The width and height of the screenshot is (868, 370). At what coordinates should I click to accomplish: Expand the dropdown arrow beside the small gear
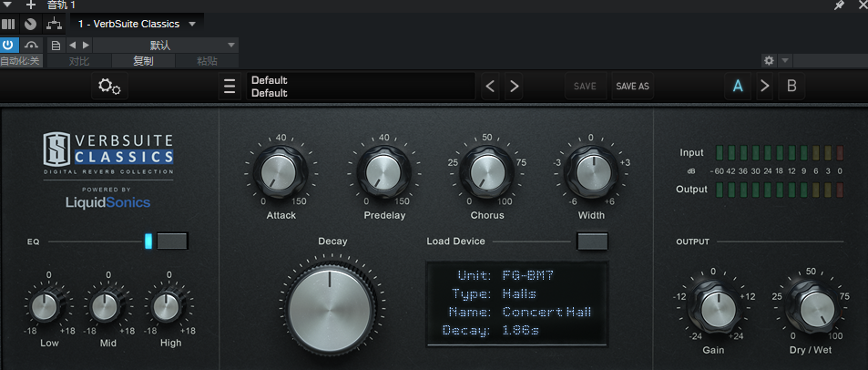(x=785, y=60)
